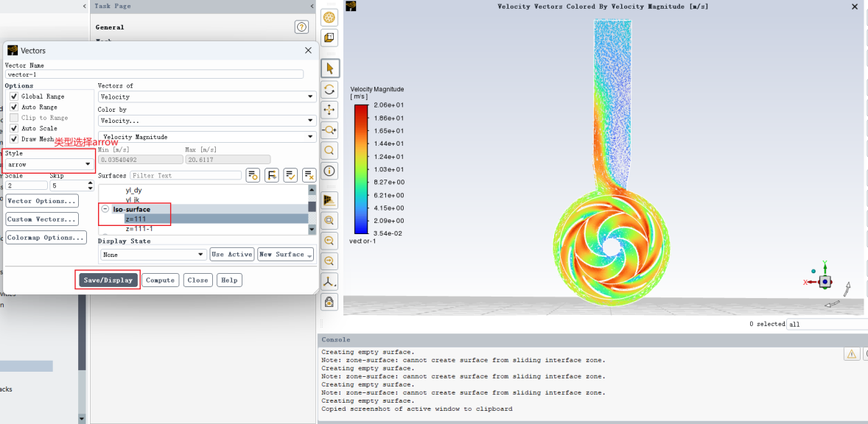
Task: Click the Help button in Vectors dialog
Action: pyautogui.click(x=229, y=280)
